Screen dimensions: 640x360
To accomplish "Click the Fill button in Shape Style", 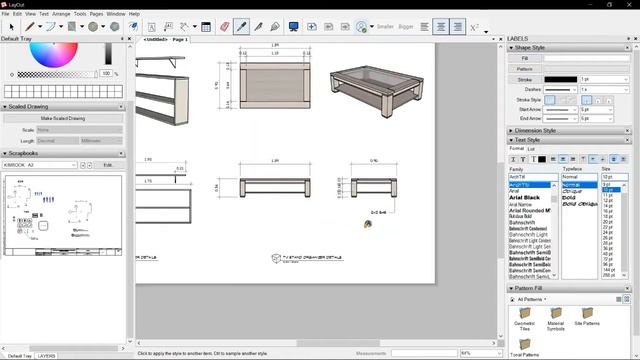I will point(525,58).
